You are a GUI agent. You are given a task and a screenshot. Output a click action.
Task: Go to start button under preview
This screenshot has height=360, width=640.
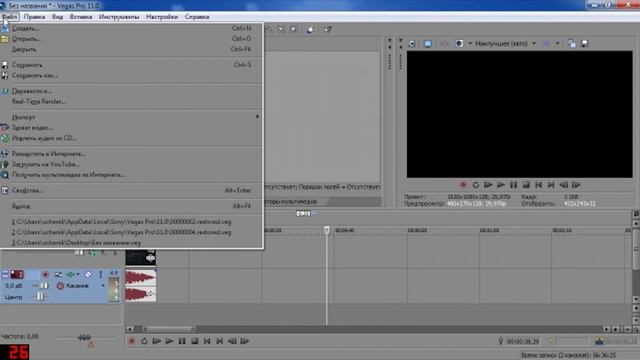pos(539,185)
